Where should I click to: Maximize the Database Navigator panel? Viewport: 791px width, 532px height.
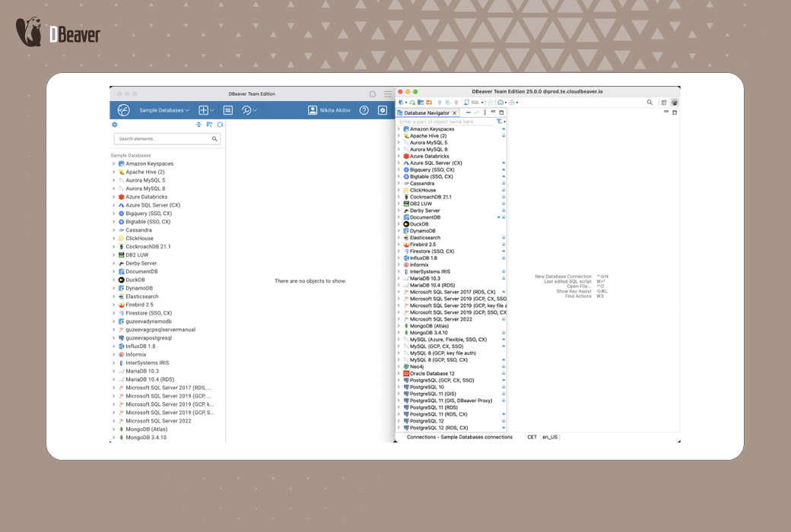501,112
